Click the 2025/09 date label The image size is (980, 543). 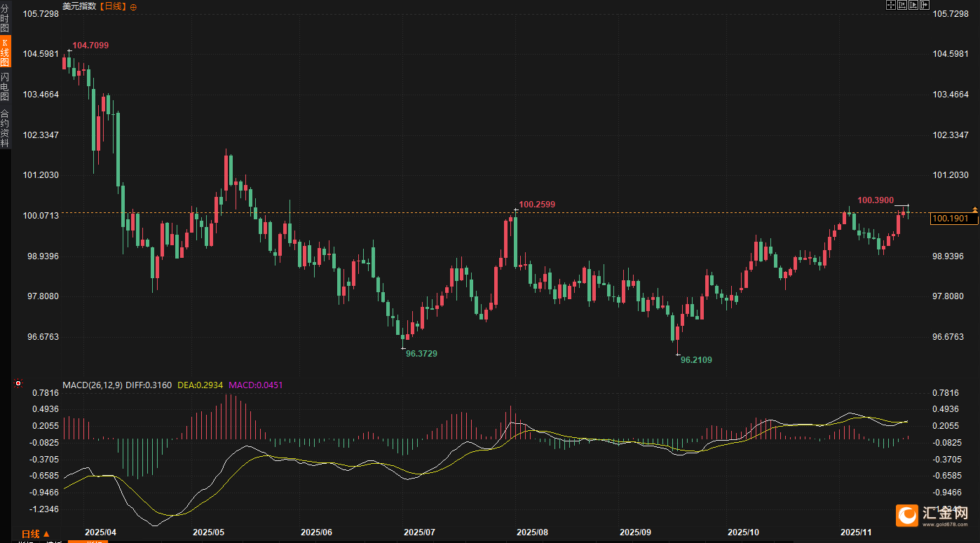click(636, 532)
